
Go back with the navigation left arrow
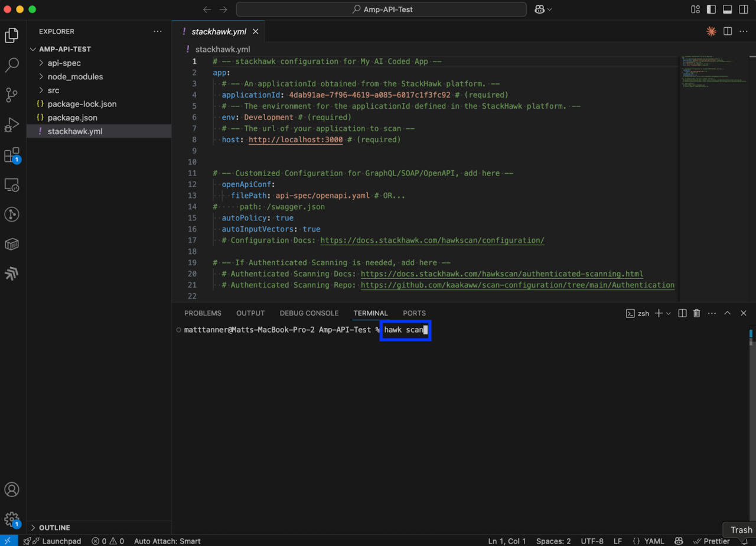click(207, 9)
